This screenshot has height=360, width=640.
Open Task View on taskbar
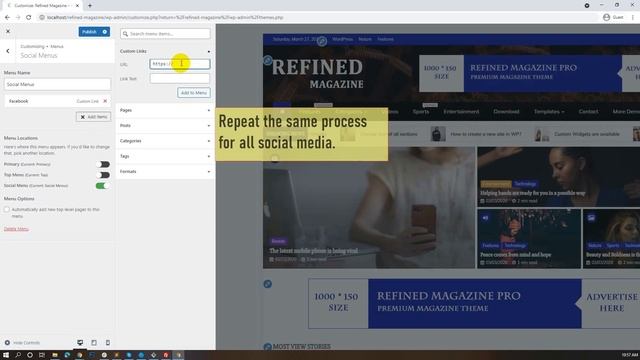pyautogui.click(x=42, y=355)
